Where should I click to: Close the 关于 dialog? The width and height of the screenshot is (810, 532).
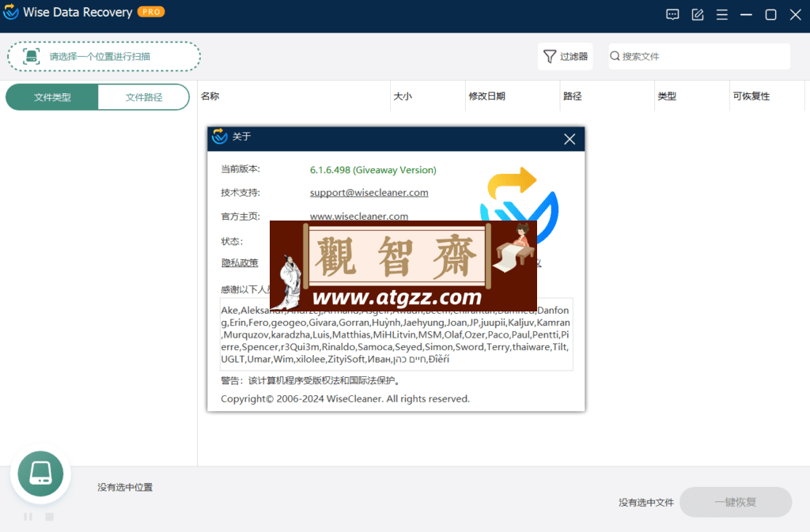(x=570, y=139)
